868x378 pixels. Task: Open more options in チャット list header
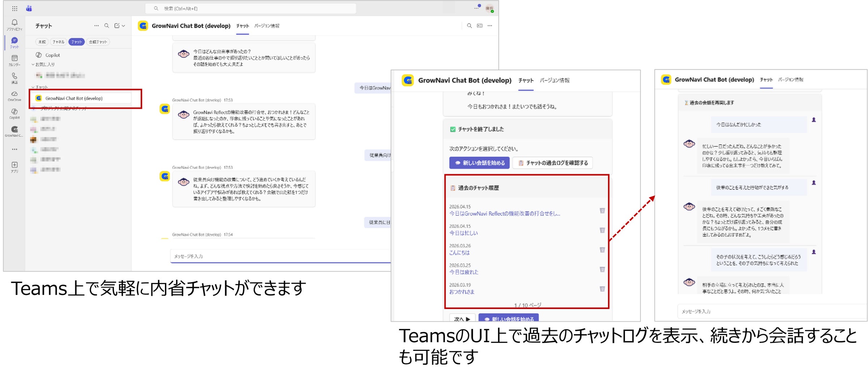click(x=96, y=26)
